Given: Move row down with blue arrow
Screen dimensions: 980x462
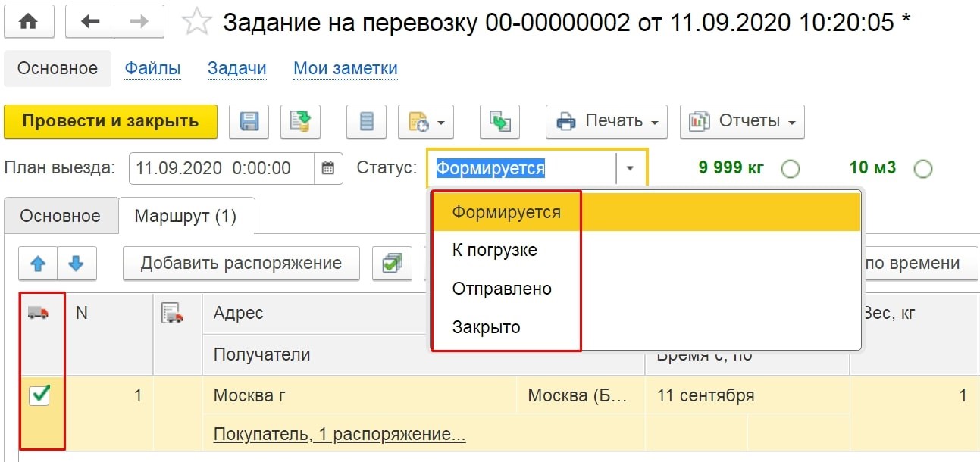Looking at the screenshot, I should [x=76, y=264].
